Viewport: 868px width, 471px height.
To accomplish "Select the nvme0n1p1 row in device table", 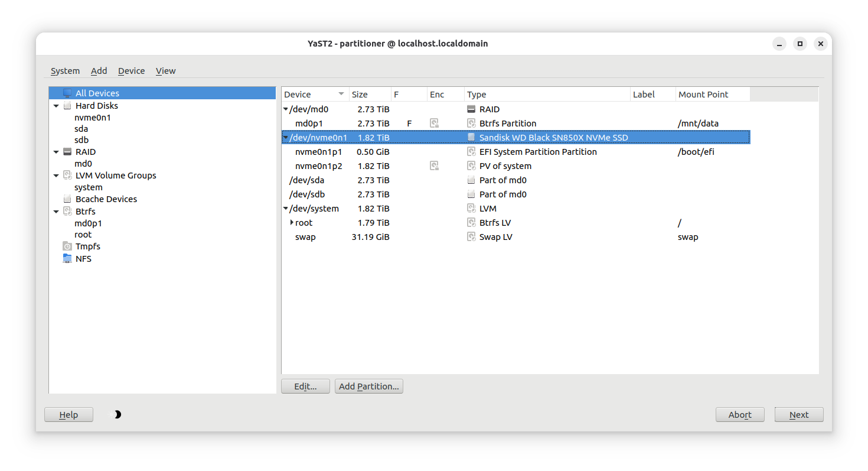I will click(516, 152).
